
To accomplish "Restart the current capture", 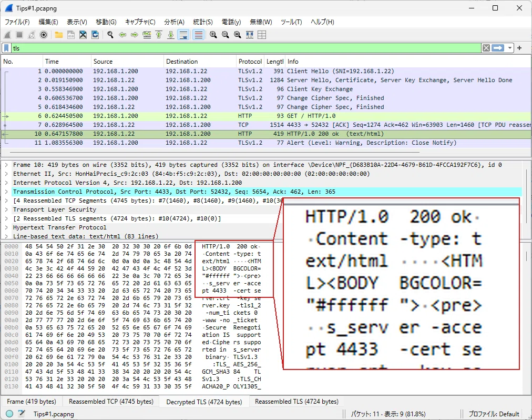I will pos(32,35).
